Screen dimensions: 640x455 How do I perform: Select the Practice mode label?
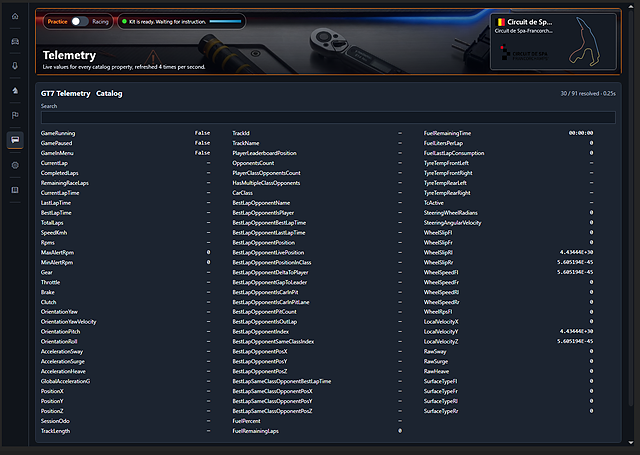pyautogui.click(x=57, y=22)
